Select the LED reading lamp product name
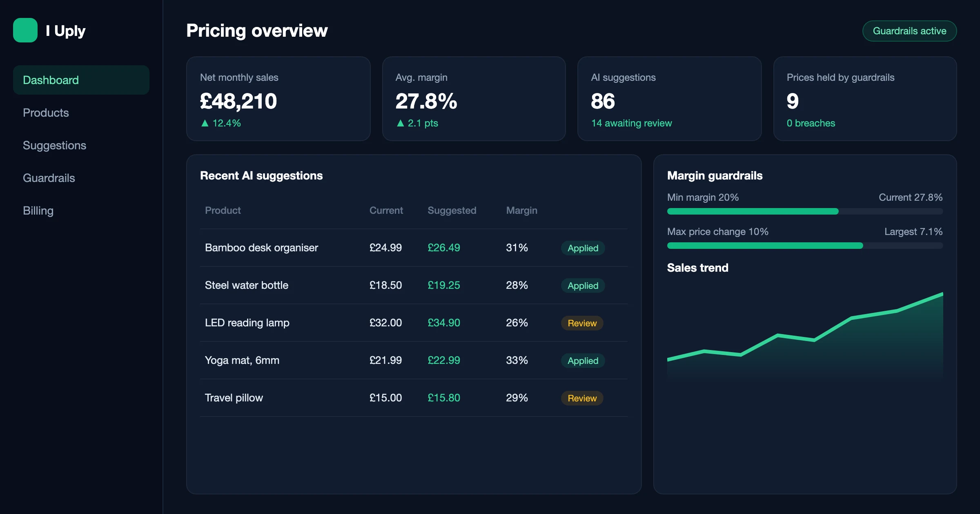Screen dimensions: 980x514 247,323
